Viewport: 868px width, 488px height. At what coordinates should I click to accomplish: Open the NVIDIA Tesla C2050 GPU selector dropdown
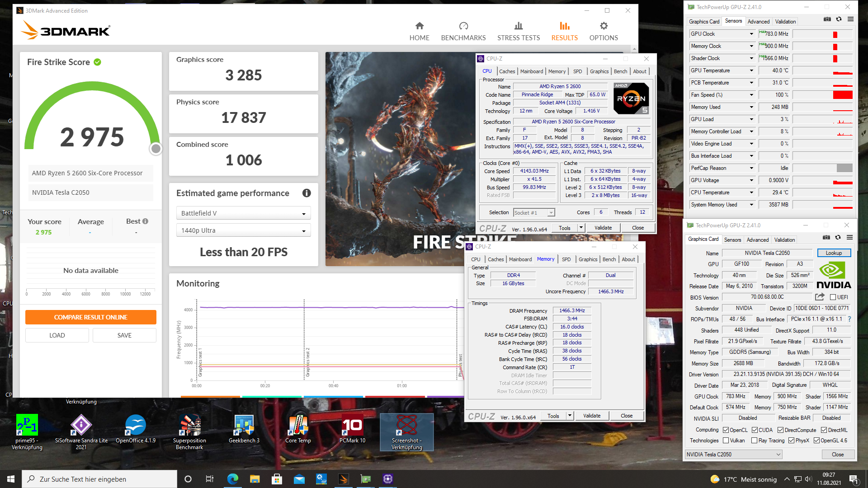(x=733, y=455)
